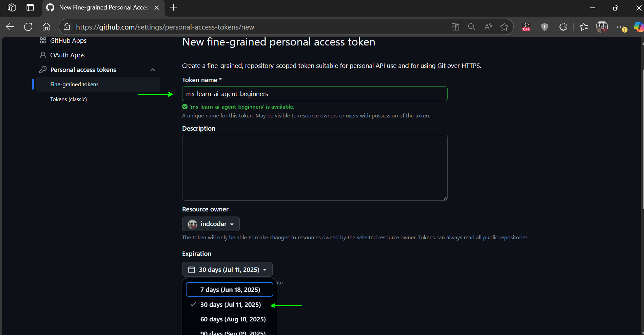Viewport: 644px width, 335px height.
Task: Toggle the tab actions panel button
Action: click(30, 7)
